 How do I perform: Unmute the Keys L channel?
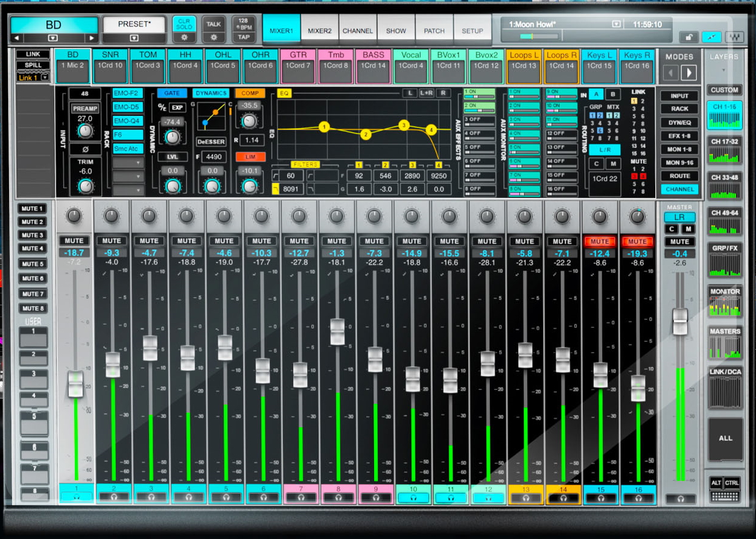click(599, 241)
